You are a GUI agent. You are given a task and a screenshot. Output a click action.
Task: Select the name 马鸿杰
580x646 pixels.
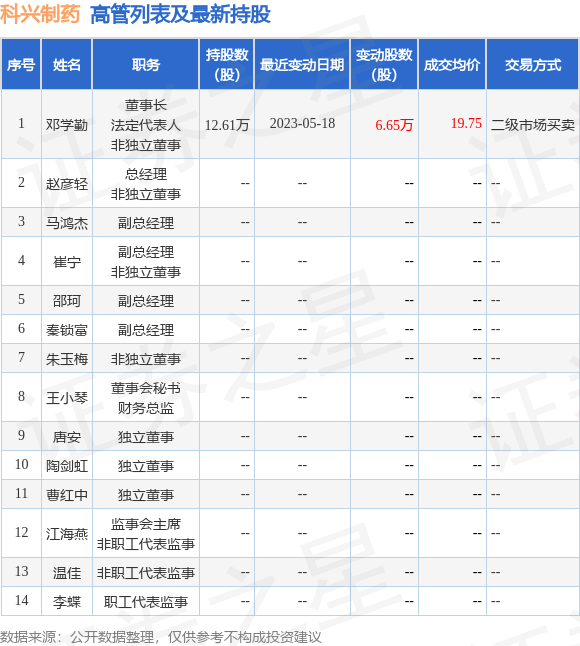67,222
